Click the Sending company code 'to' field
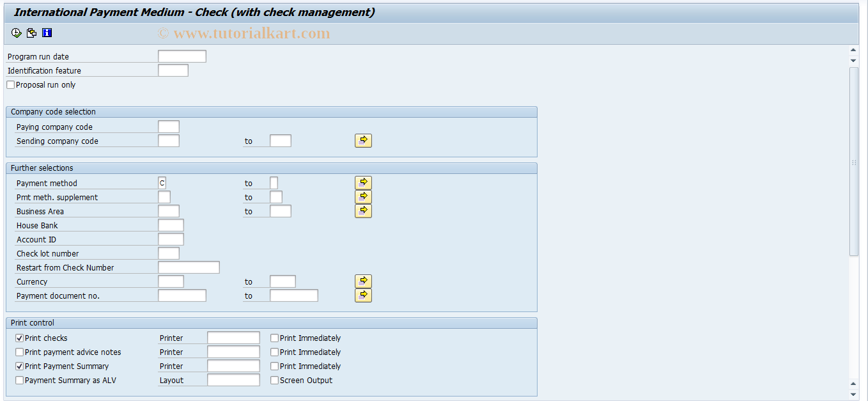 pos(281,141)
